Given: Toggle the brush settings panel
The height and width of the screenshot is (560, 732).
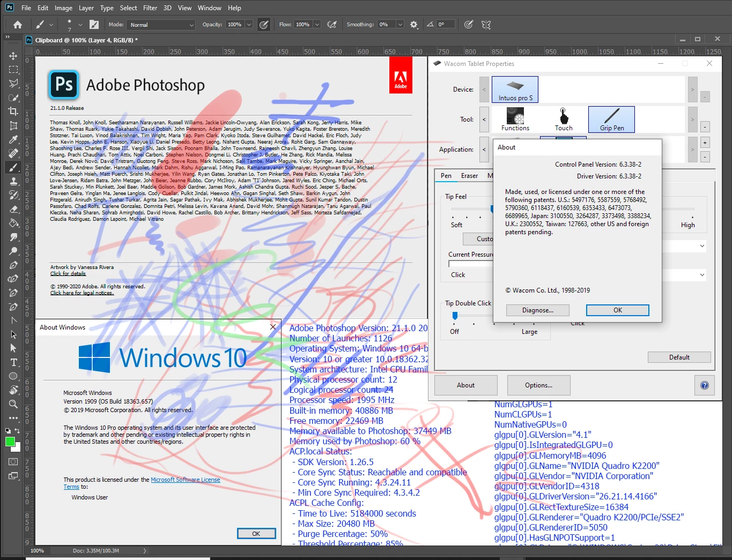Looking at the screenshot, I should point(94,25).
